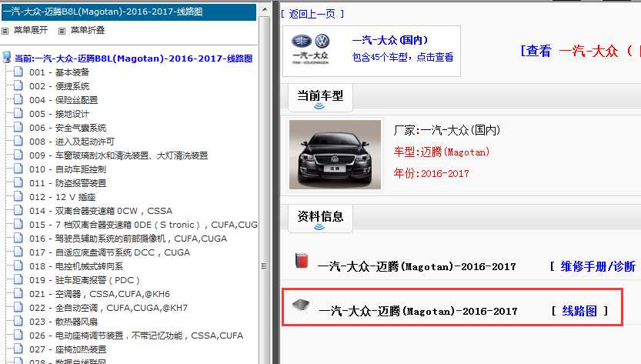Click the blue root node icon beside 当前:一汽-大众

pyautogui.click(x=6, y=57)
